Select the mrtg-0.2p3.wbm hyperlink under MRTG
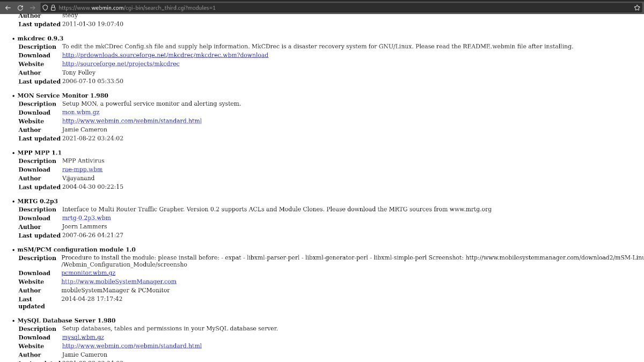The image size is (644, 362). click(86, 218)
